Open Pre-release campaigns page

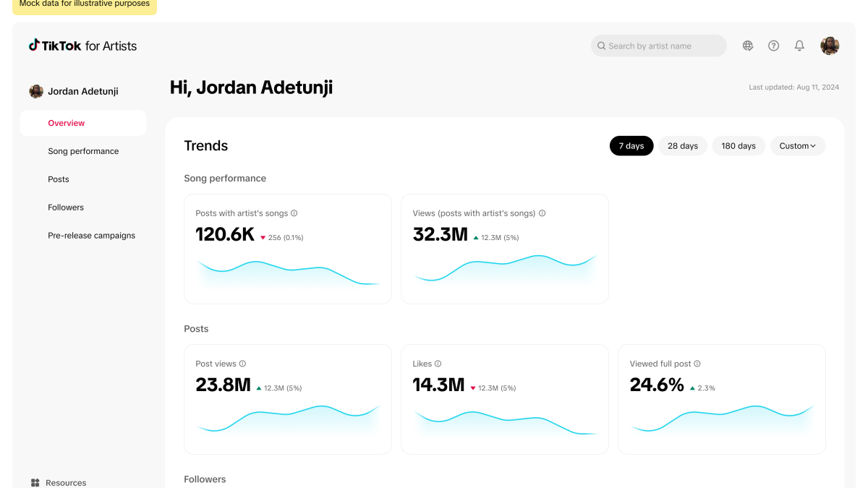click(91, 236)
